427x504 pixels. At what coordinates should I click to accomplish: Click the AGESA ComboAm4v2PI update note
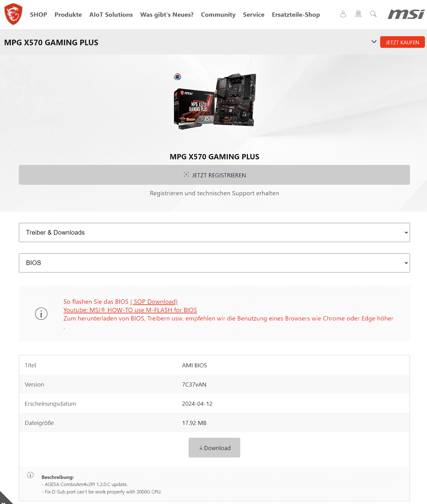tap(85, 484)
